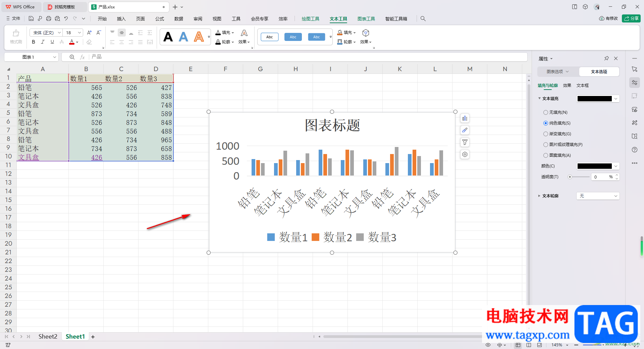Open the font name dropdown 宋体 (正文)
The image size is (644, 349).
click(x=59, y=33)
